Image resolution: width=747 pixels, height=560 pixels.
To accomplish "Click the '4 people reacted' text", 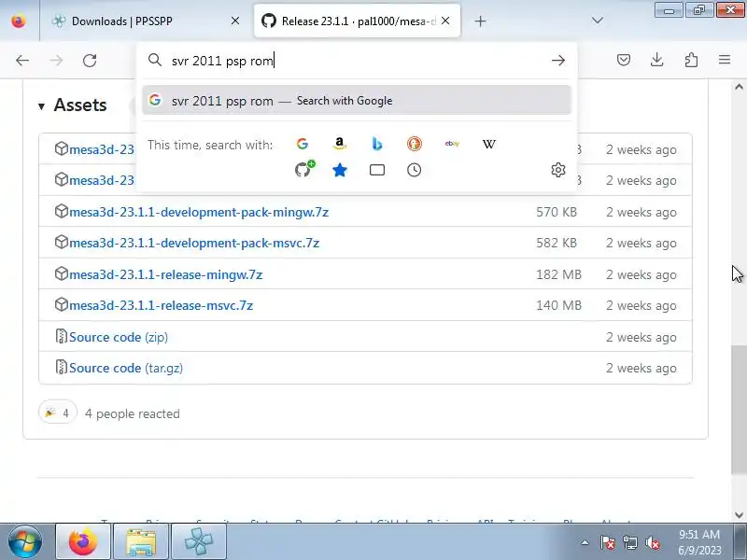I will (133, 413).
